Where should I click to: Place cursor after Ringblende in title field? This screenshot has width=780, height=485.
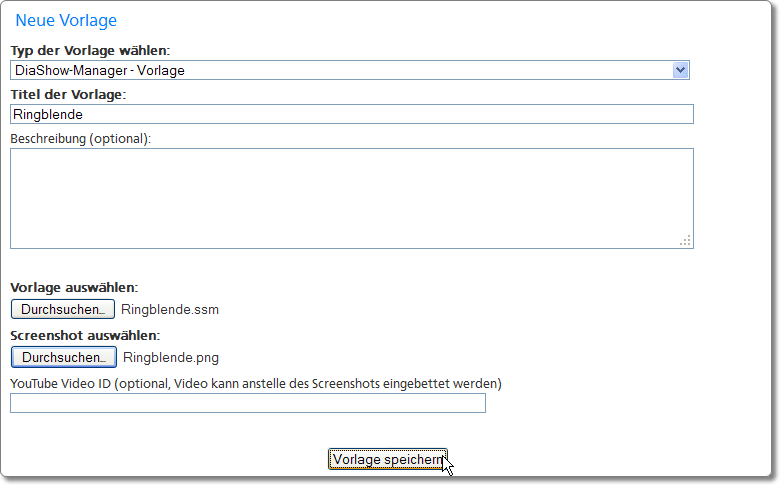tap(86, 115)
